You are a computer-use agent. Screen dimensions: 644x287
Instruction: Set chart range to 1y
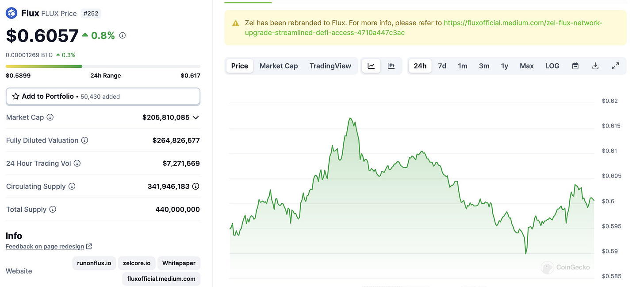click(505, 66)
